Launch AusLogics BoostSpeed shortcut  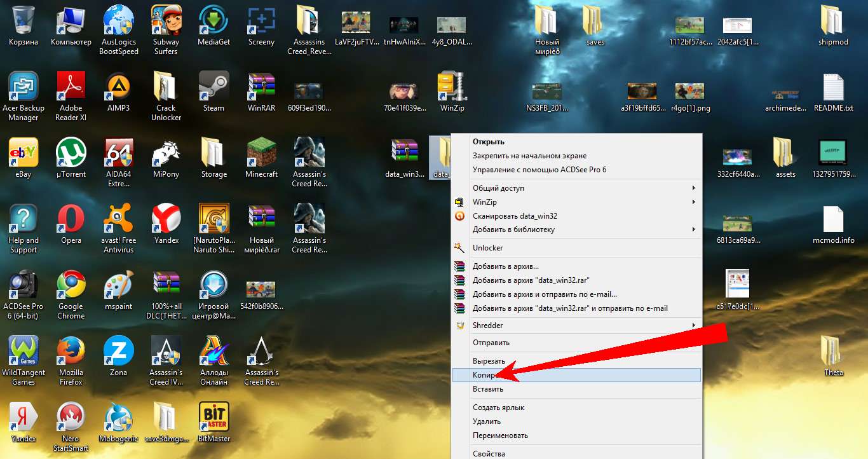tap(119, 20)
